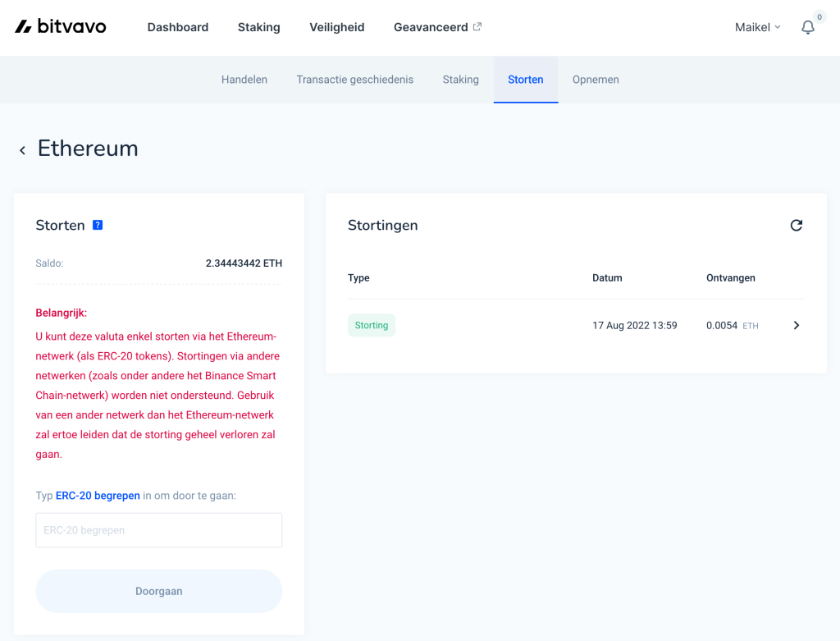
Task: Switch to the Handelen tab
Action: coord(244,79)
